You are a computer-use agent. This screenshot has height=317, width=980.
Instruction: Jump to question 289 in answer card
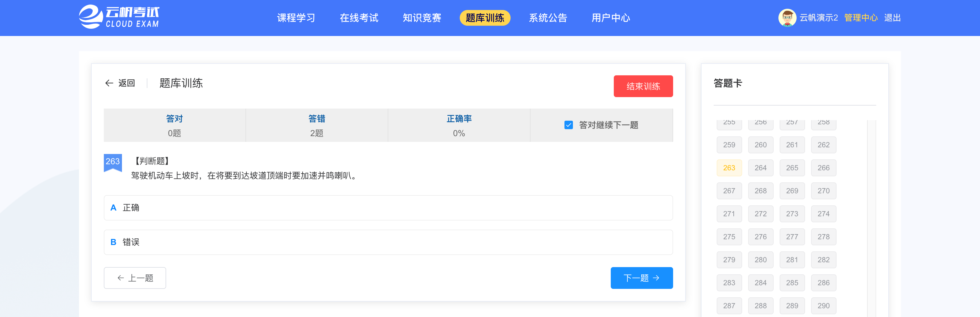tap(792, 306)
